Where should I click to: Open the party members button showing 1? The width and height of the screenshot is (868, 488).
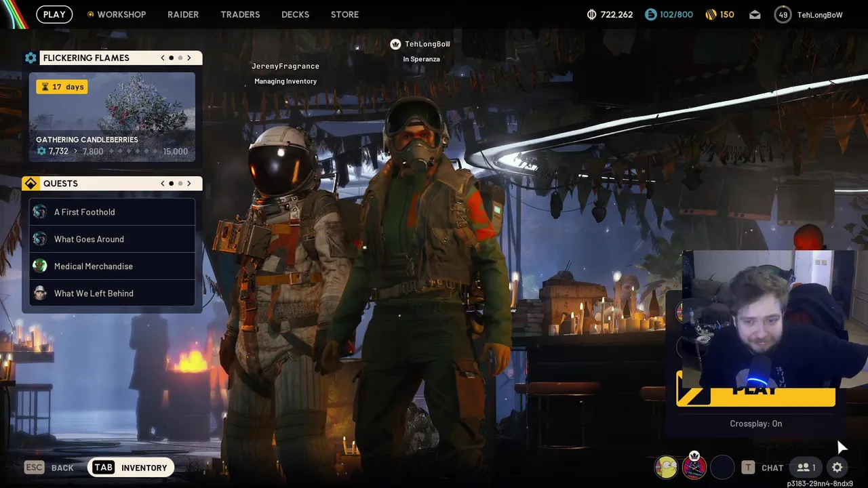click(806, 467)
